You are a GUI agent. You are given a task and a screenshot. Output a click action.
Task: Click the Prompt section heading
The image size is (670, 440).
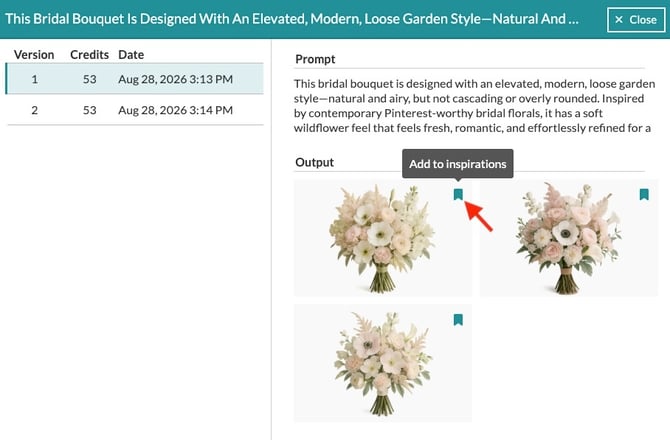[315, 59]
